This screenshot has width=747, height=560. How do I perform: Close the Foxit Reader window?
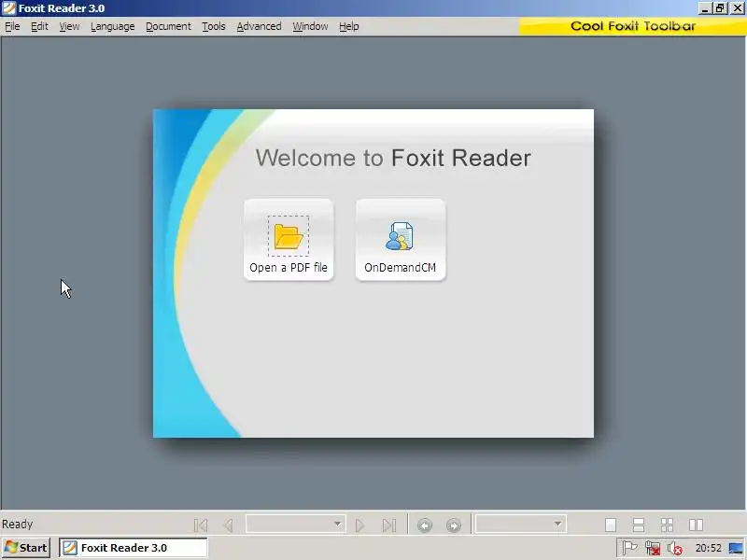coord(737,8)
